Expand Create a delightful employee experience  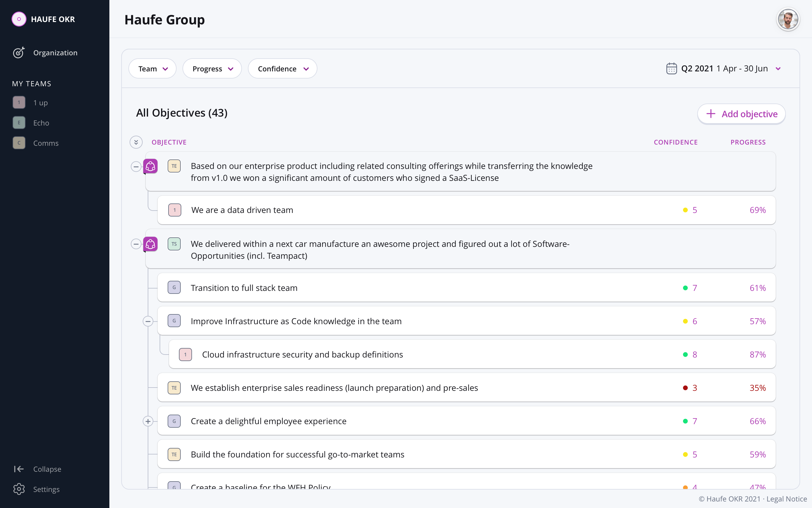pos(148,421)
